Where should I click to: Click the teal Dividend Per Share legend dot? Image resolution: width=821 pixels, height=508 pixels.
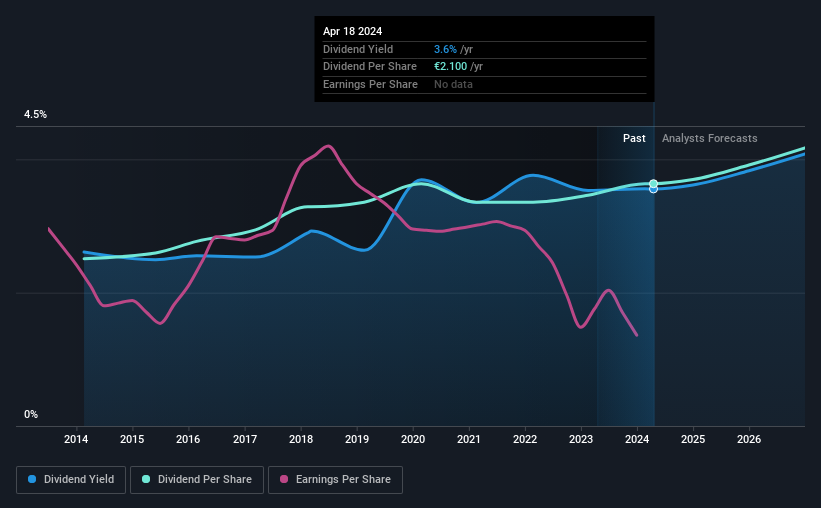coord(146,479)
